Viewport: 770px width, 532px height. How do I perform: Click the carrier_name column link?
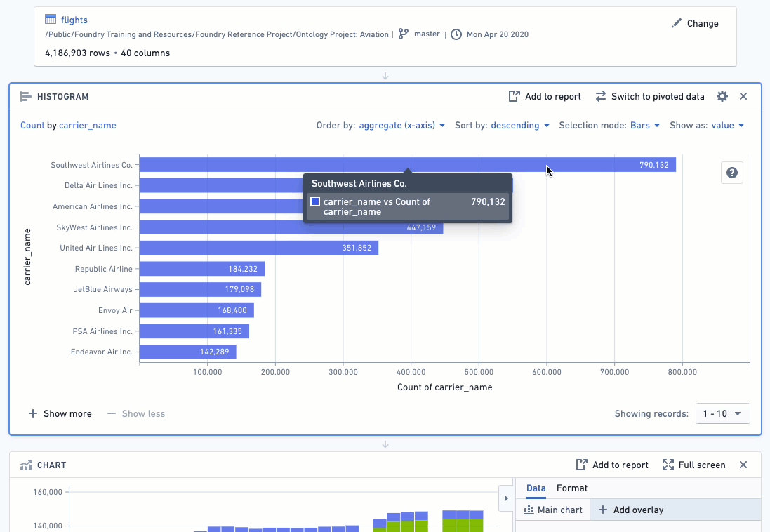click(88, 125)
